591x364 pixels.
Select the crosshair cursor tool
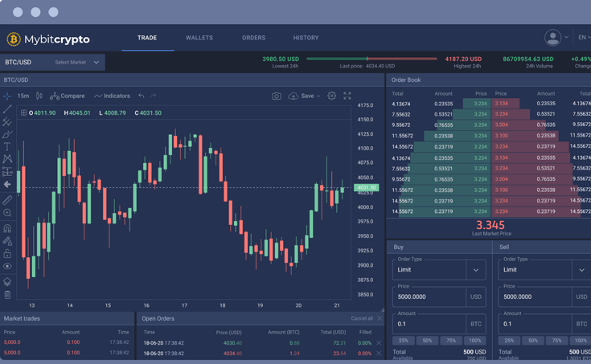click(7, 96)
